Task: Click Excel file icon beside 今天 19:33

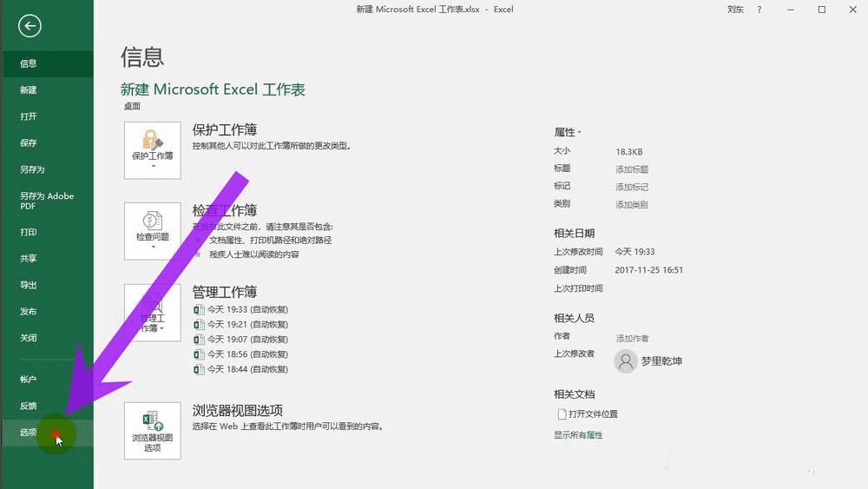Action: [x=199, y=309]
